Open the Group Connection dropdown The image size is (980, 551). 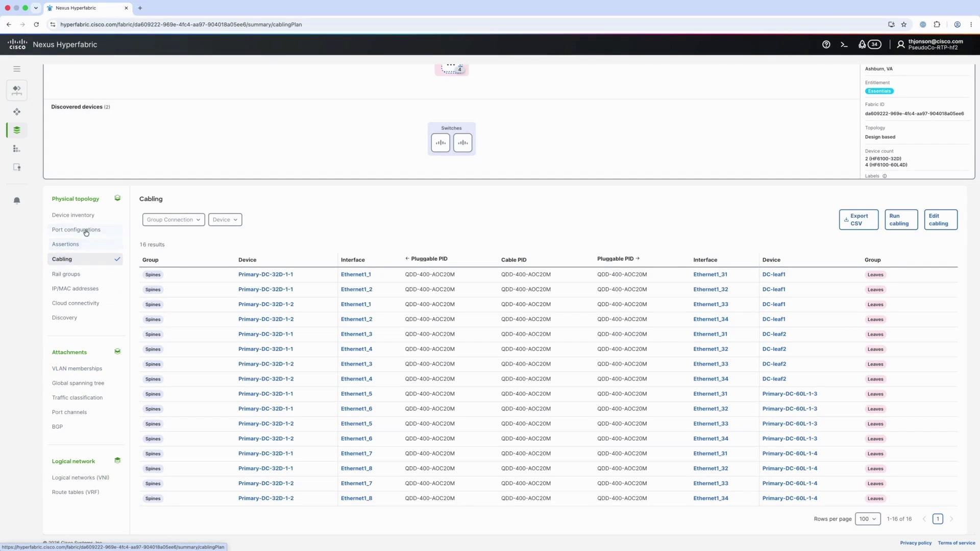[174, 220]
